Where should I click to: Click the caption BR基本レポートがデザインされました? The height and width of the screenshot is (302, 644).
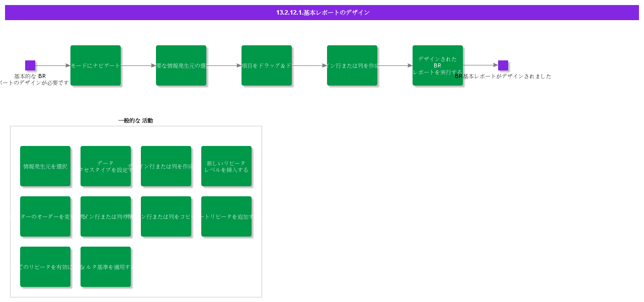503,77
